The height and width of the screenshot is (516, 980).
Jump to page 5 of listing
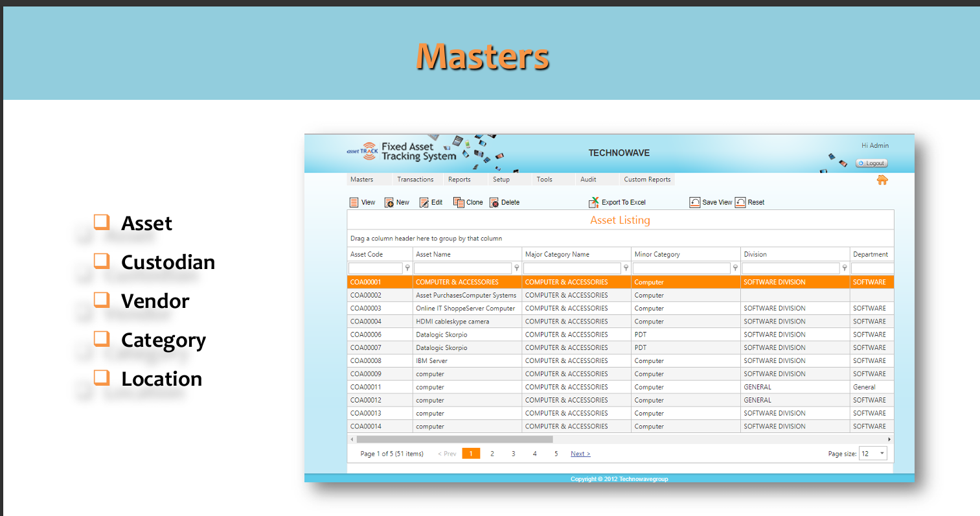pos(556,454)
